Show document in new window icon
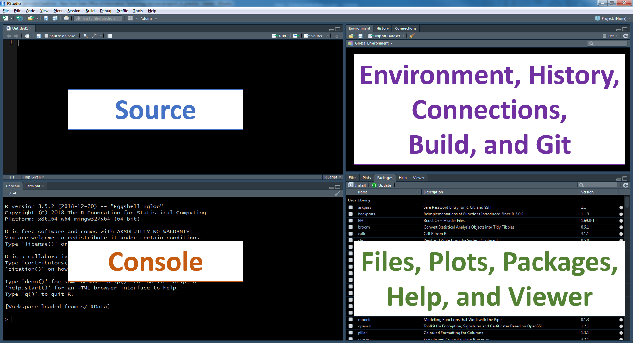Screen dimensions: 644x343 (27, 36)
